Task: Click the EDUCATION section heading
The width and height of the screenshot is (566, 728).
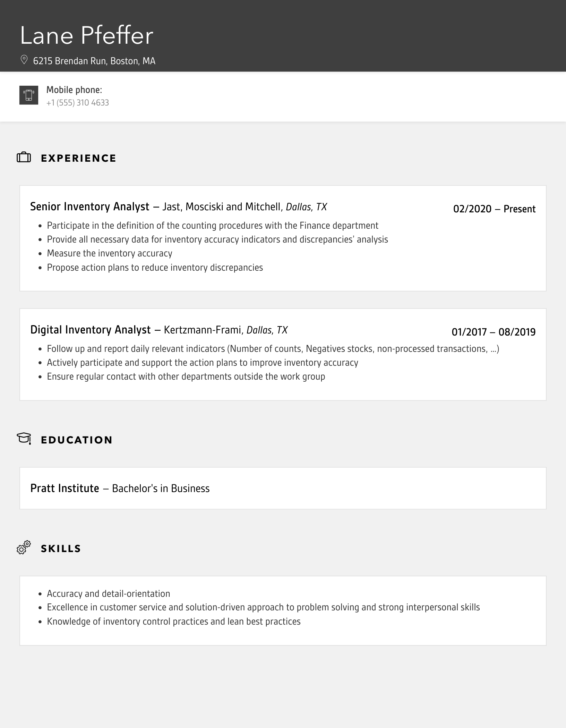Action: point(77,440)
